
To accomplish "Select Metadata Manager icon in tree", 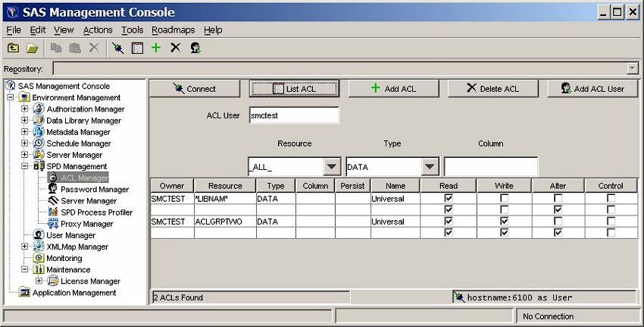I will (x=39, y=132).
